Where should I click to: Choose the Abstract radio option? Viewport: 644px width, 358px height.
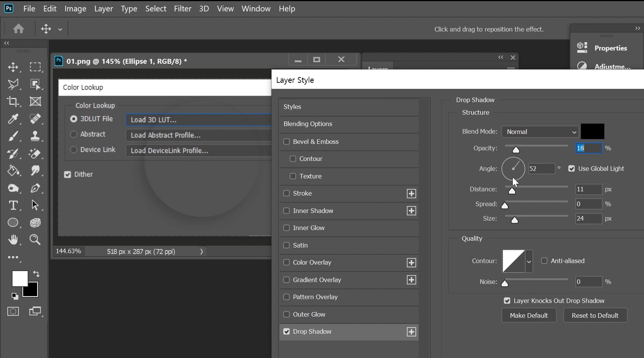click(x=74, y=134)
